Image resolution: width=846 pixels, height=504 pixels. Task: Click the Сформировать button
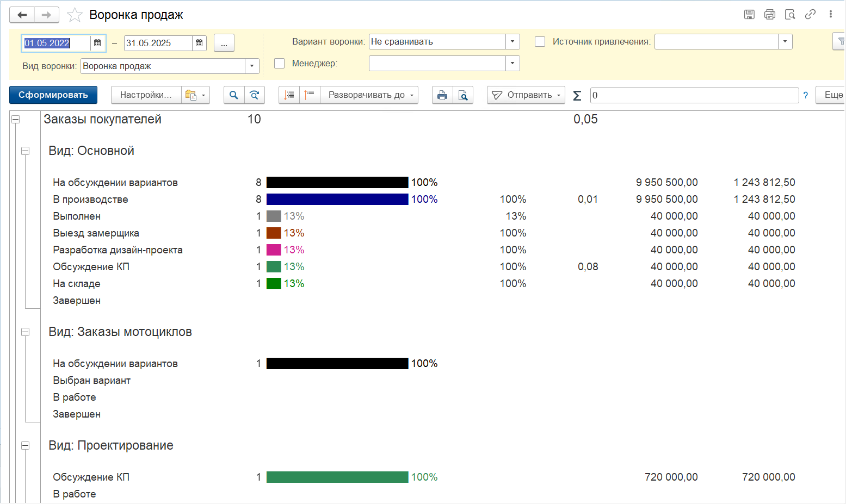pos(53,95)
